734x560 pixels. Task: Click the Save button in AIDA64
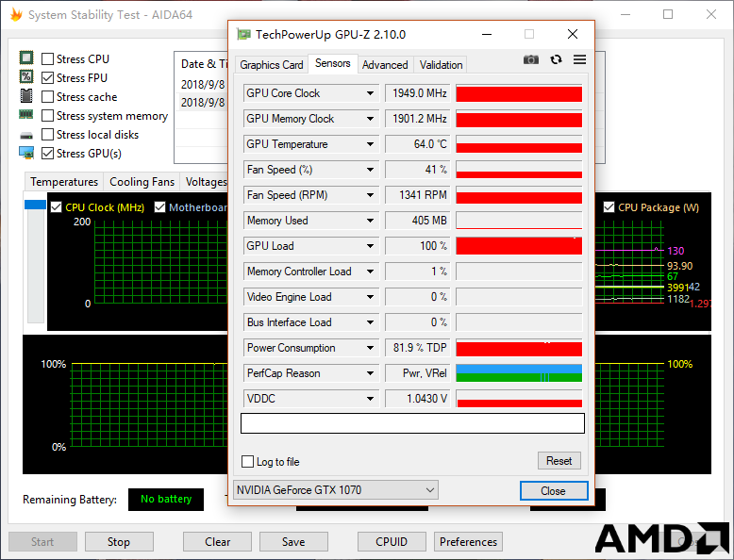[293, 542]
